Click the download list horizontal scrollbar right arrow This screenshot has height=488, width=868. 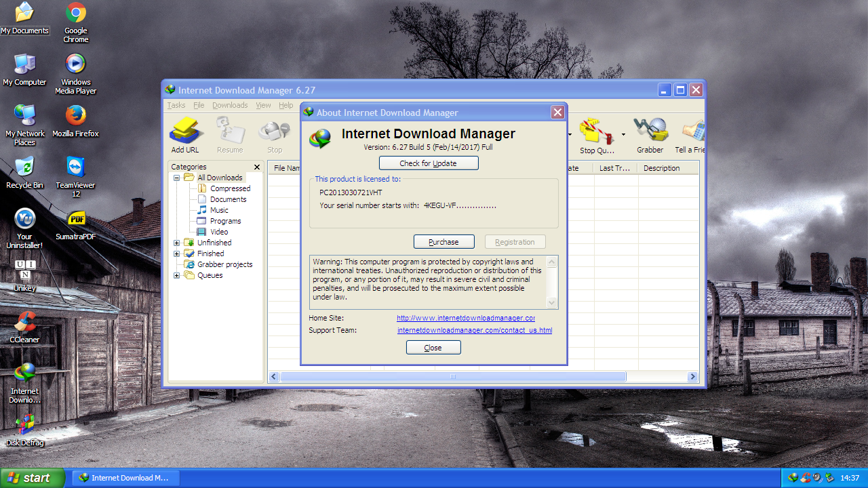point(692,377)
